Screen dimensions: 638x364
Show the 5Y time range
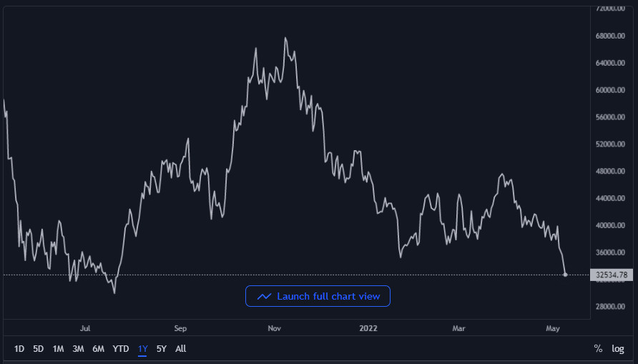pyautogui.click(x=162, y=349)
